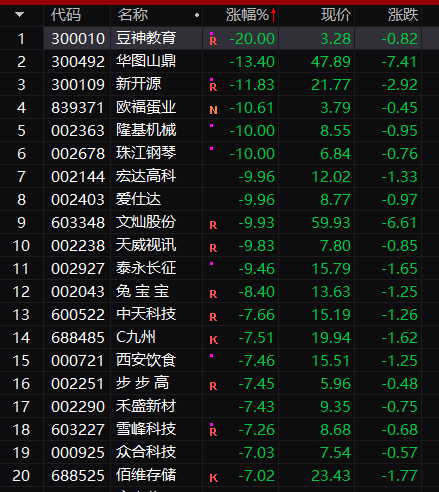Screen dimensions: 439x492
Task: Click the R marker beside 豆神教育
Action: 213,41
